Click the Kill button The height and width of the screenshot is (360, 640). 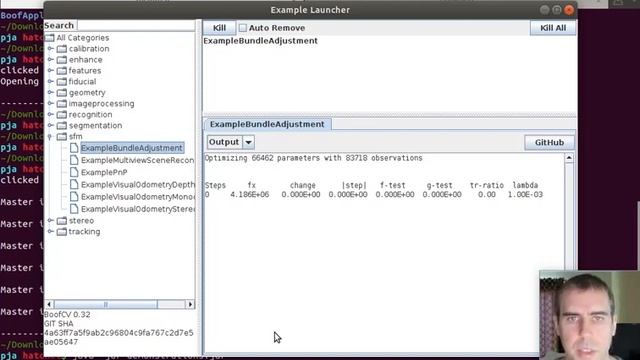coord(219,28)
